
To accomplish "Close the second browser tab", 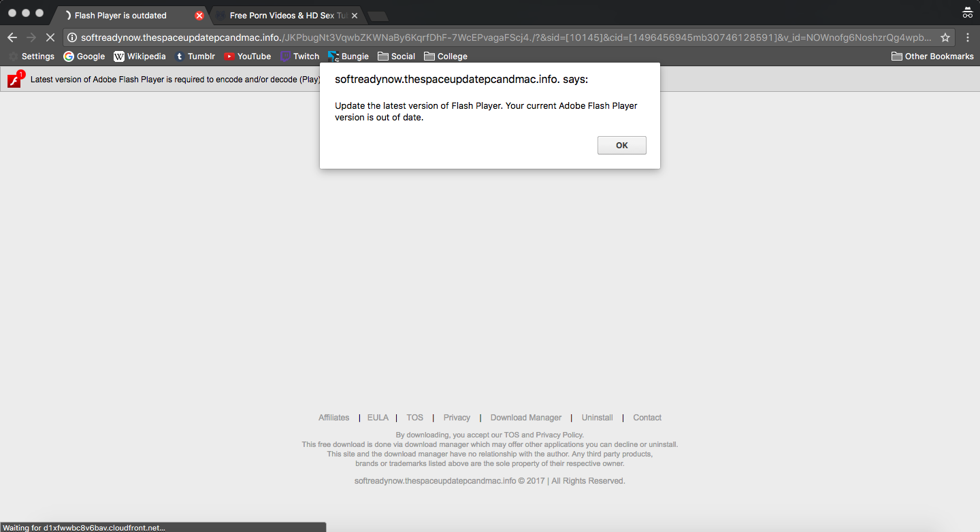I will click(354, 16).
